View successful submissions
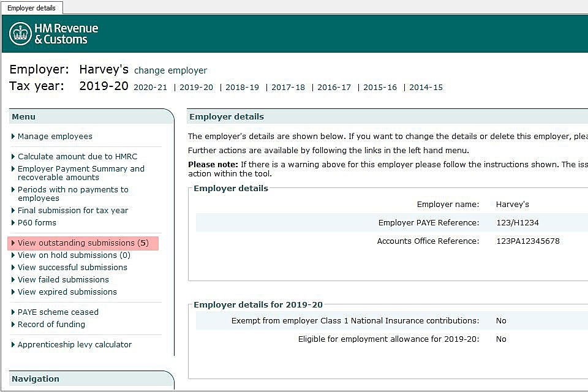Image resolution: width=588 pixels, height=392 pixels. coord(72,268)
